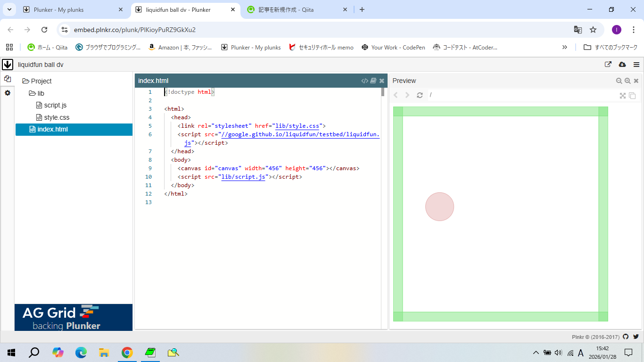Open the settings gear in sidebar

tap(8, 93)
